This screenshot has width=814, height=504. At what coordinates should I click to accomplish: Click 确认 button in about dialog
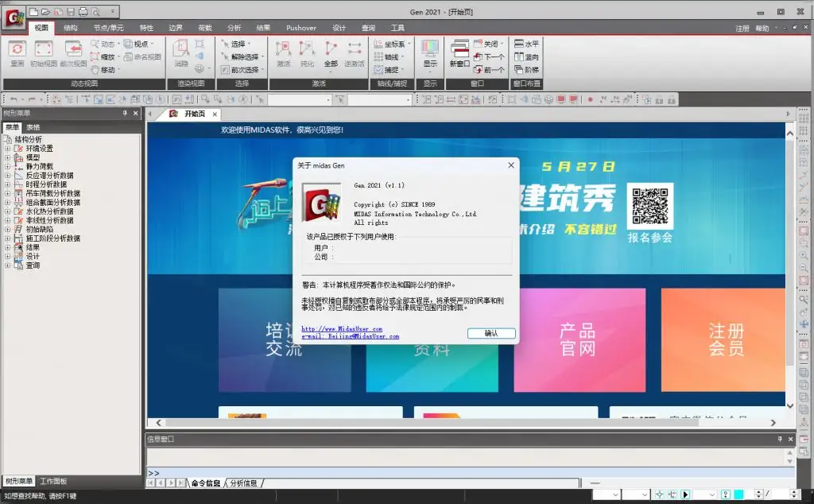pyautogui.click(x=491, y=333)
